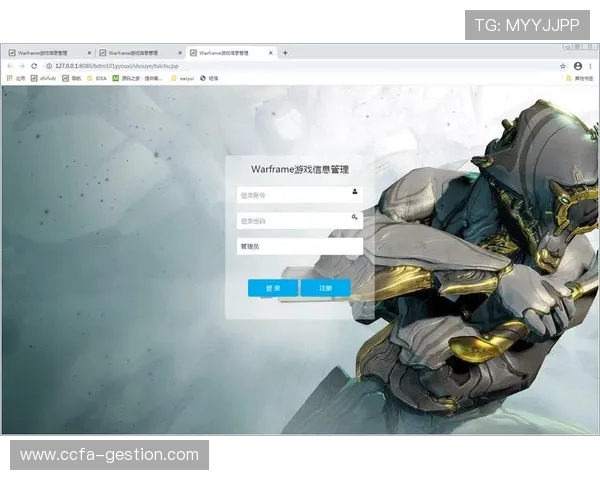Switch to the second Warframe tab
Viewport: 600px width, 480px height.
coord(138,53)
